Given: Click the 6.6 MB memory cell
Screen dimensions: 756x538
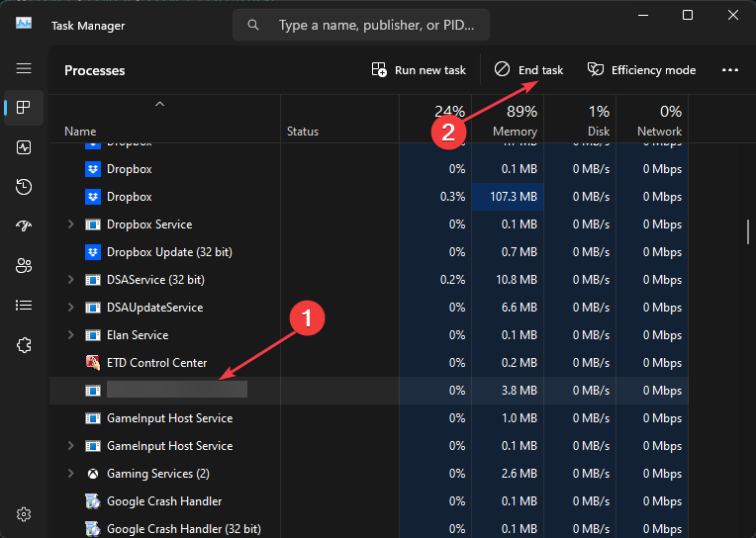Looking at the screenshot, I should 508,308.
